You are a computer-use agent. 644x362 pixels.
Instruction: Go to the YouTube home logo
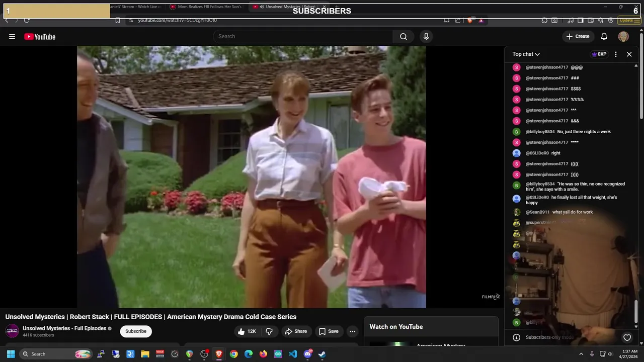coord(40,37)
